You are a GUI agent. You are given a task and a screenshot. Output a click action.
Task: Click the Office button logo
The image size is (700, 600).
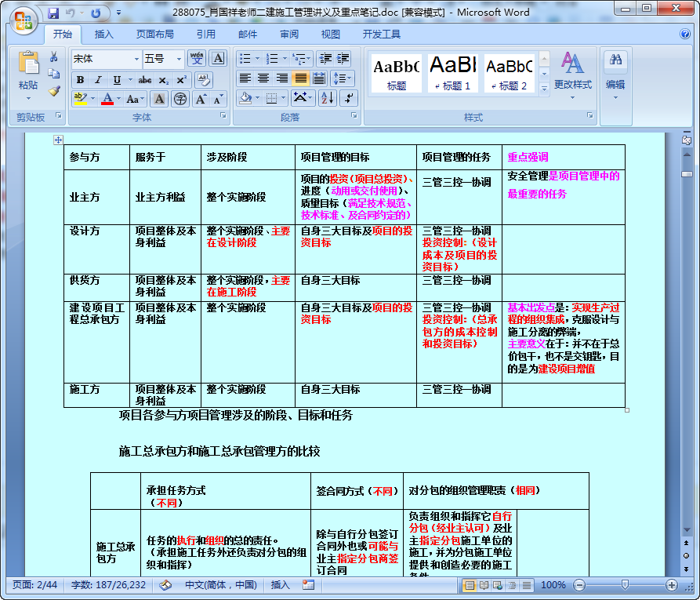[x=23, y=20]
